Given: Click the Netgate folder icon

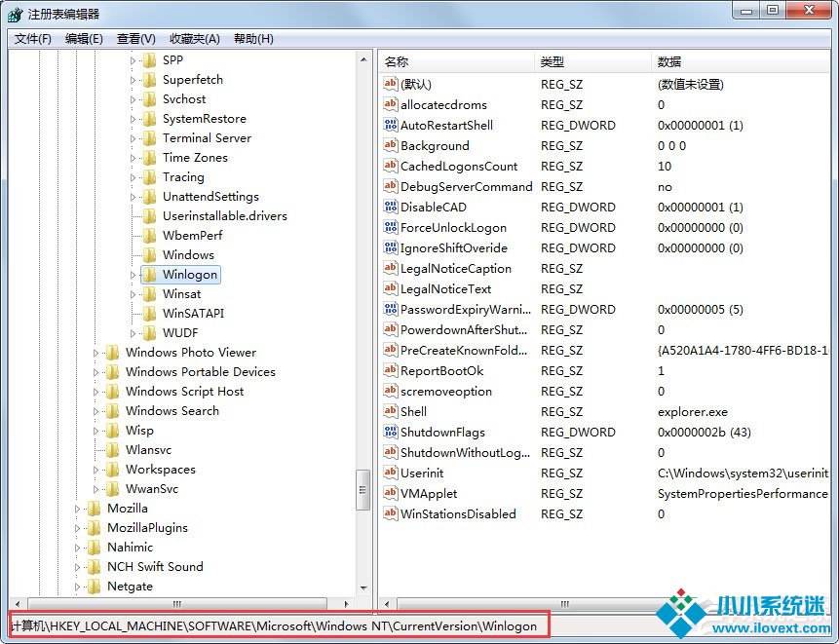Looking at the screenshot, I should 95,587.
